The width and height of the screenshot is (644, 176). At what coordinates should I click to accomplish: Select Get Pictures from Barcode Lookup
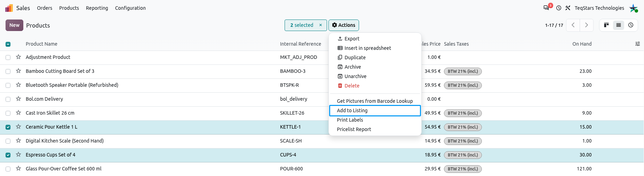(375, 101)
